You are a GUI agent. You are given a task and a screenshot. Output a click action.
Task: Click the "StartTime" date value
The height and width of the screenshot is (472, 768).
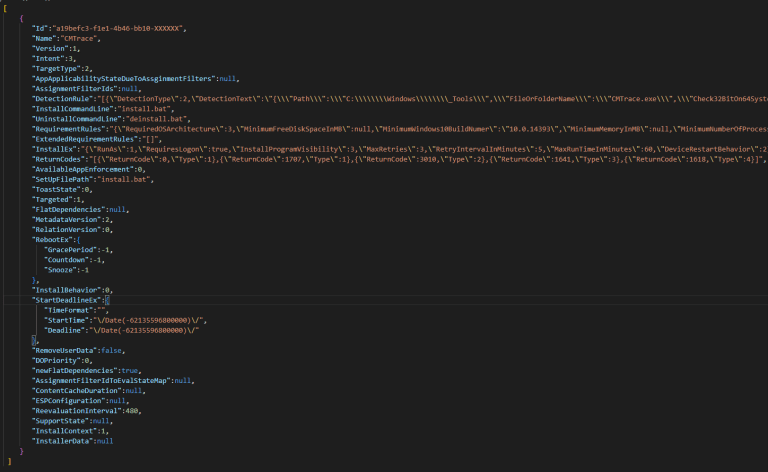click(149, 320)
